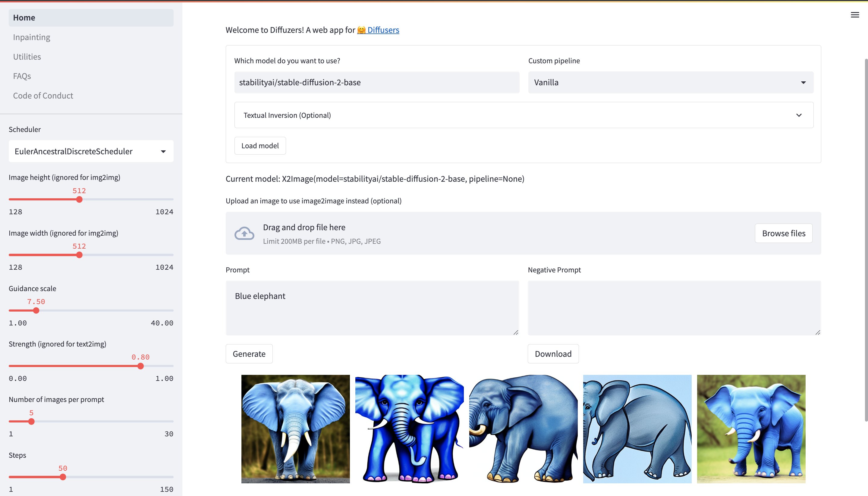Viewport: 868px width, 496px height.
Task: Open the FAQs page
Action: pyautogui.click(x=22, y=76)
